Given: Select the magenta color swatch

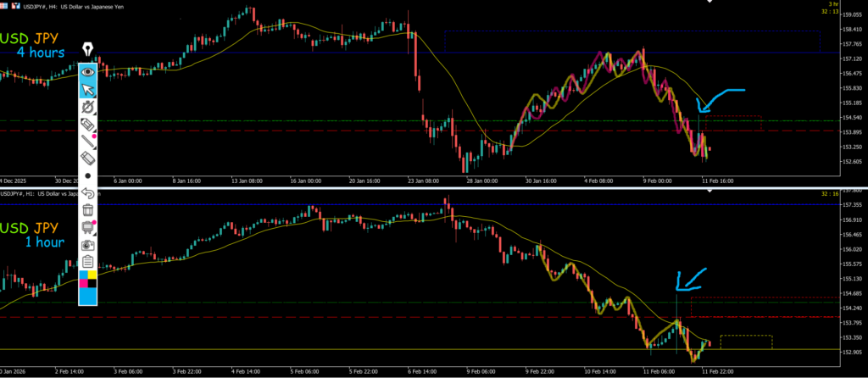Looking at the screenshot, I should pos(83,283).
